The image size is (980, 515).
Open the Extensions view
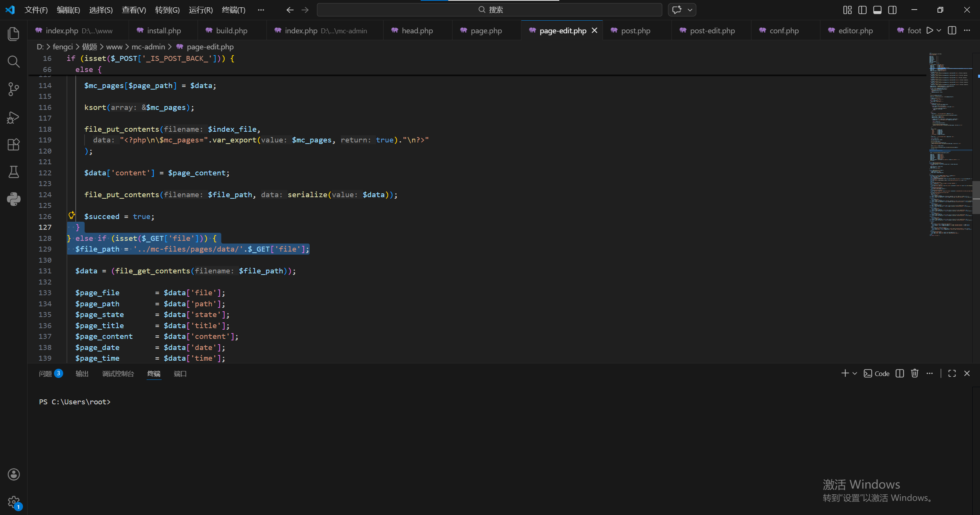coord(14,144)
